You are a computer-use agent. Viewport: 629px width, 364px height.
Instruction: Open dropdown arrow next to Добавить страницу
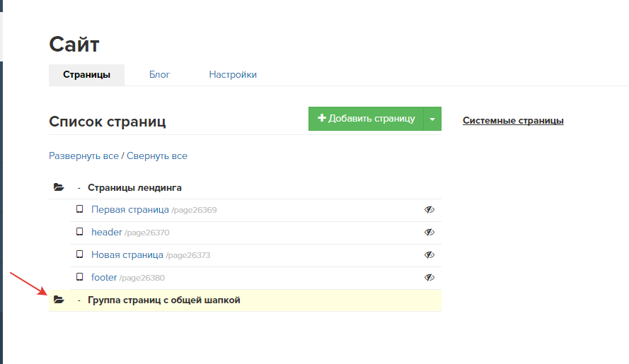click(432, 119)
